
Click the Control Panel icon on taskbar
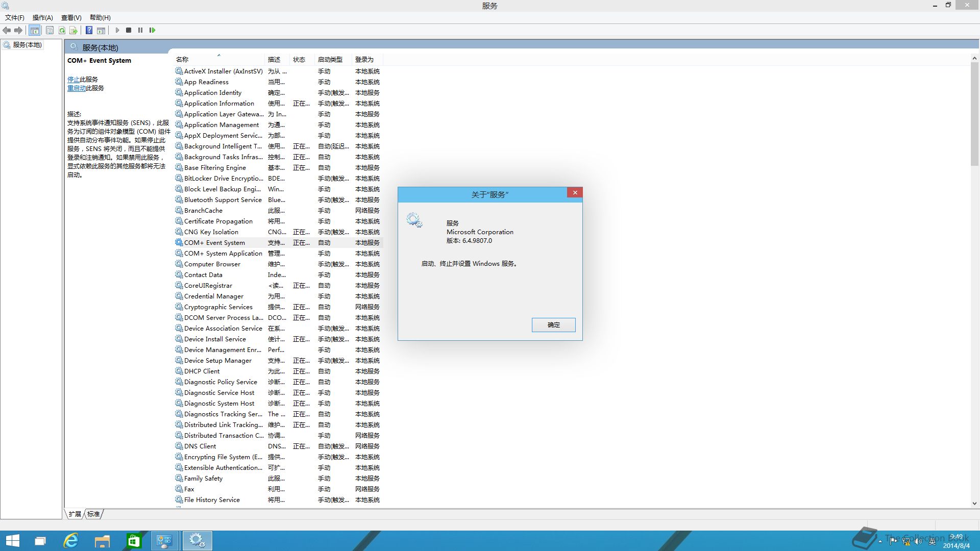165,541
